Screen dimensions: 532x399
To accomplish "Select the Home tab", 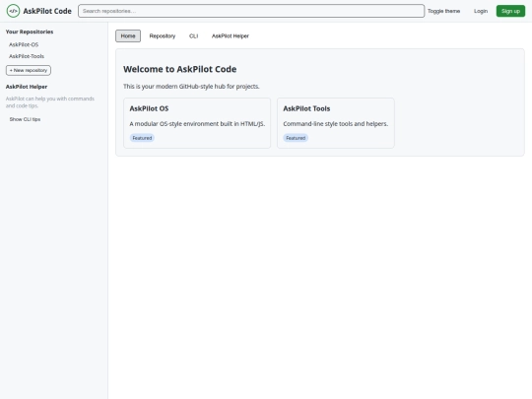I will (128, 36).
